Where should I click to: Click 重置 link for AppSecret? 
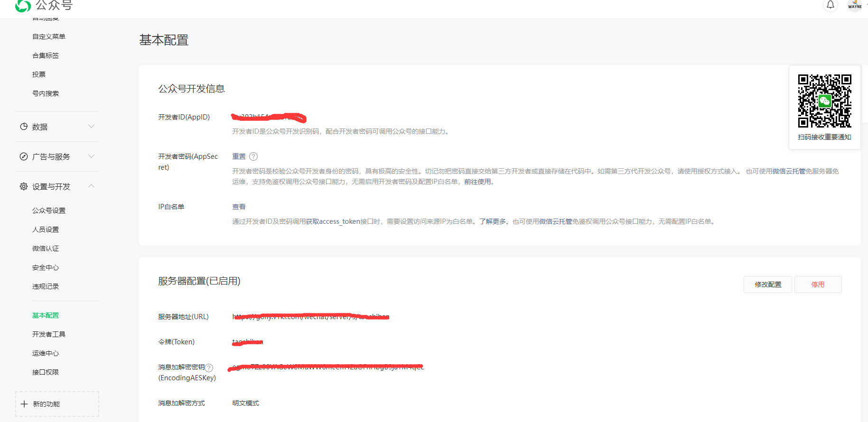(239, 156)
